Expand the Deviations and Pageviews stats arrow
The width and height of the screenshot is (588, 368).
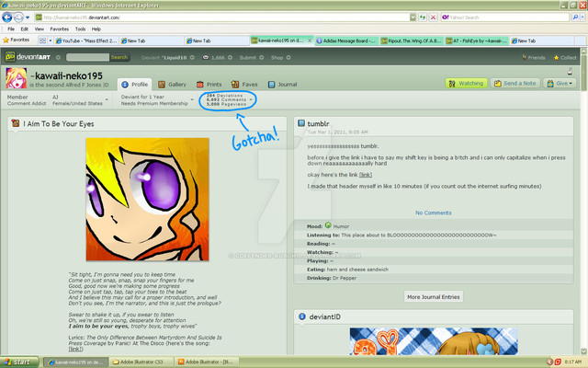point(251,100)
